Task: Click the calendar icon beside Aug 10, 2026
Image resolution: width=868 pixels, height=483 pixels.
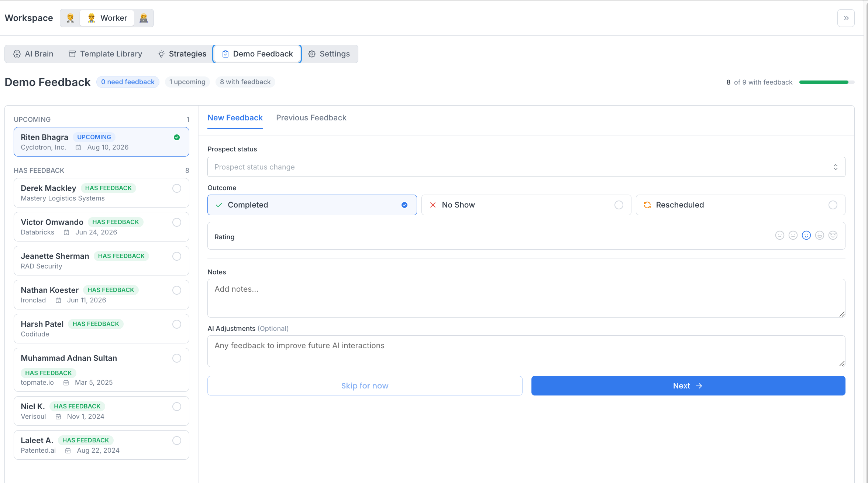Action: [x=78, y=147]
